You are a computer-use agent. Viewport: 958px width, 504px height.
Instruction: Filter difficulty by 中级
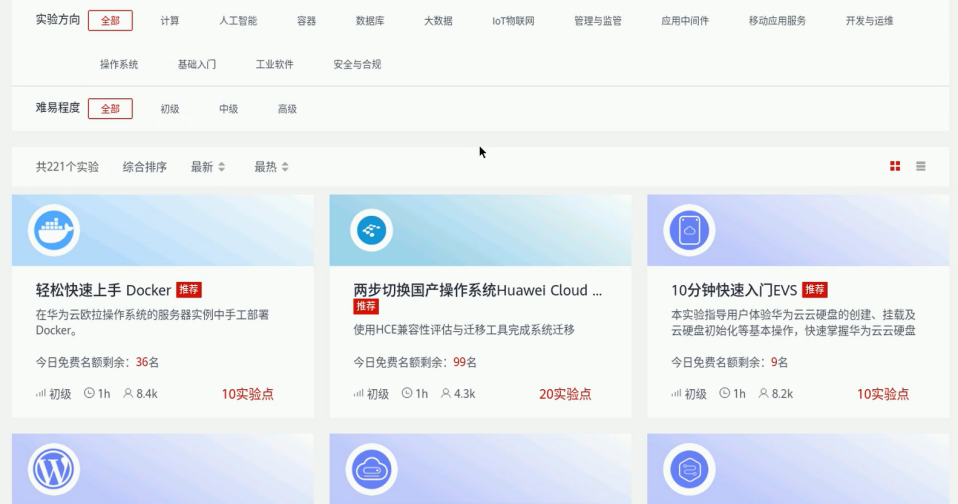pos(229,109)
